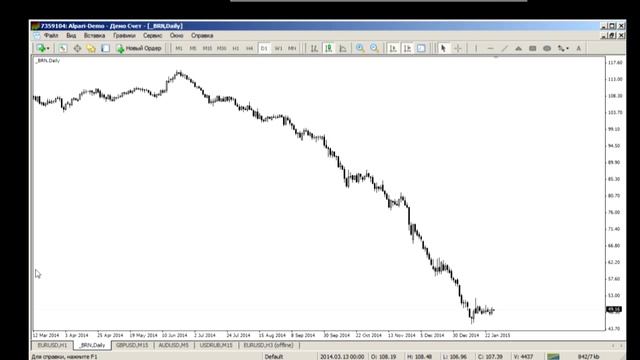Select bar chart display icon

click(x=314, y=48)
